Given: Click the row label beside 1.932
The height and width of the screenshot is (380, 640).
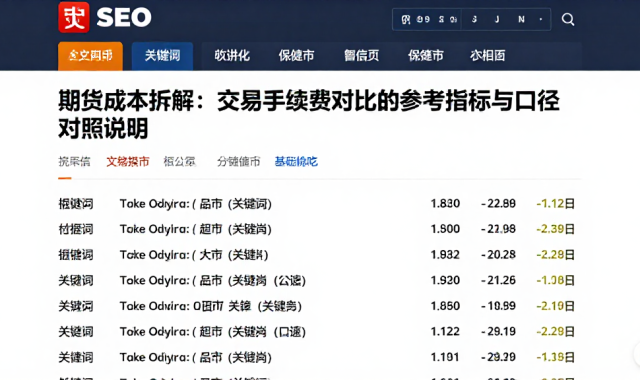Looking at the screenshot, I should point(76,255).
